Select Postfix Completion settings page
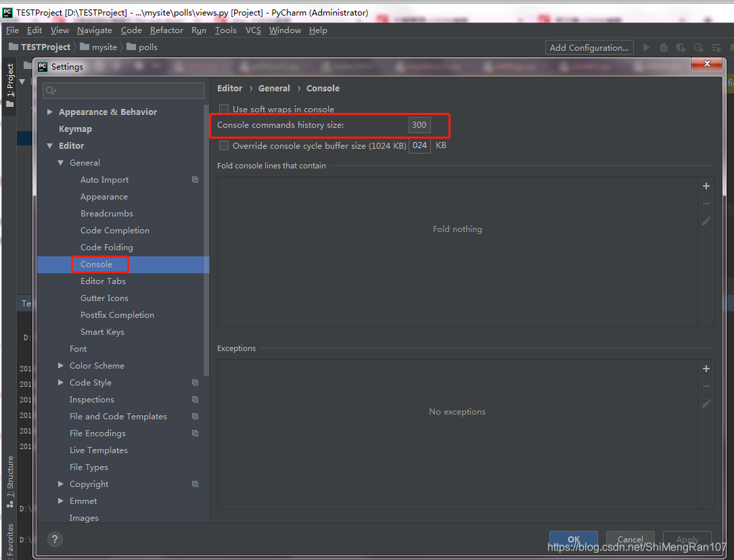 tap(117, 315)
